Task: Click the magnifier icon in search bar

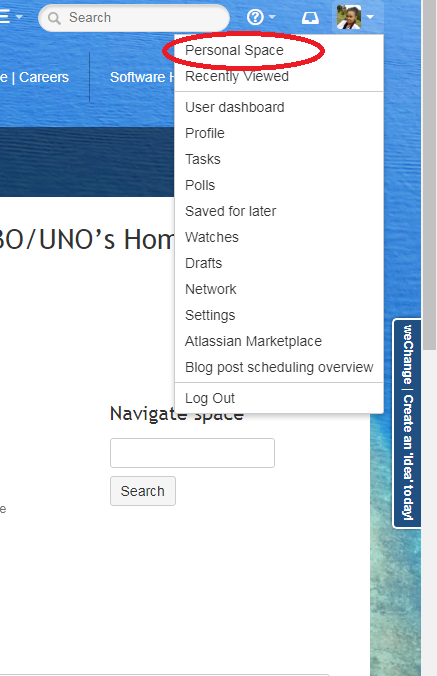Action: click(x=54, y=18)
